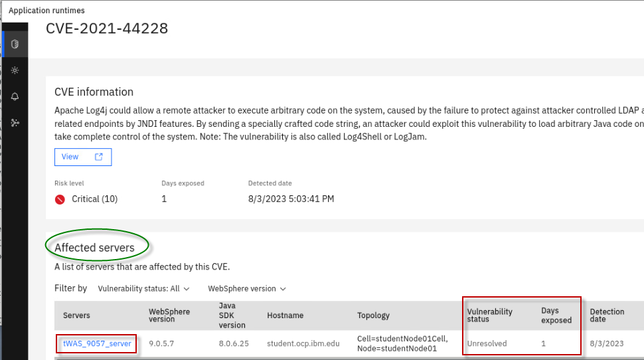Screen dimensions: 644x360
Task: Expand the WebSphere version filter dropdown
Action: click(x=246, y=289)
